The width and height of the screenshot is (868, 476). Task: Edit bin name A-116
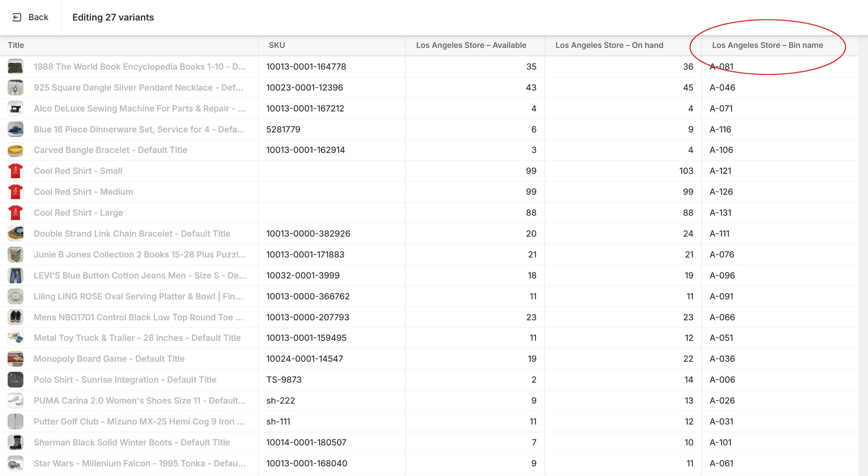pos(780,130)
